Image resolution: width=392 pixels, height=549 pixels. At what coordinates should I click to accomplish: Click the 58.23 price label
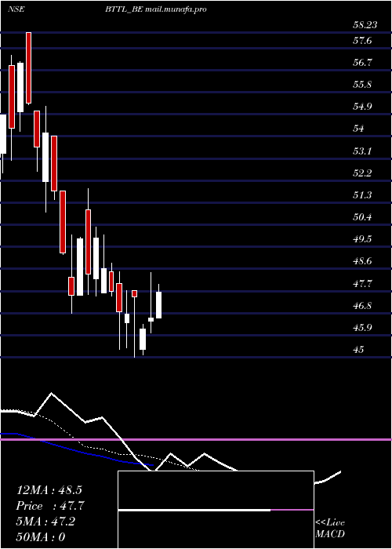(x=365, y=25)
